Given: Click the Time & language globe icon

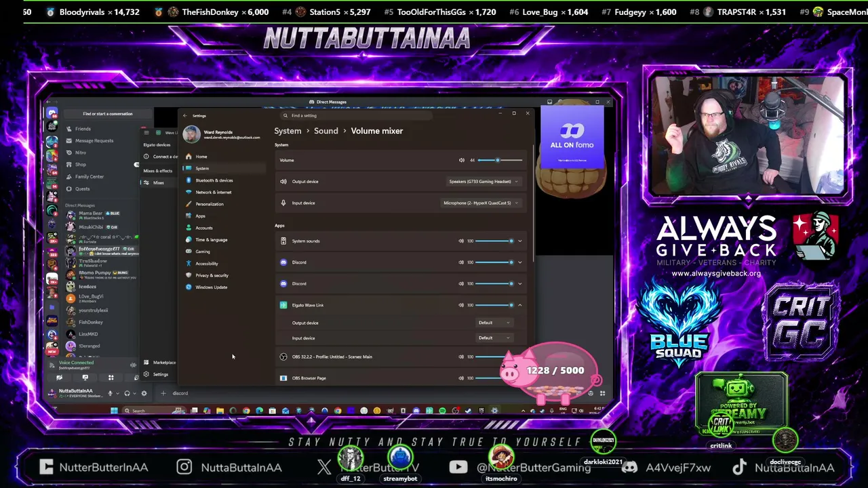Looking at the screenshot, I should tap(189, 240).
